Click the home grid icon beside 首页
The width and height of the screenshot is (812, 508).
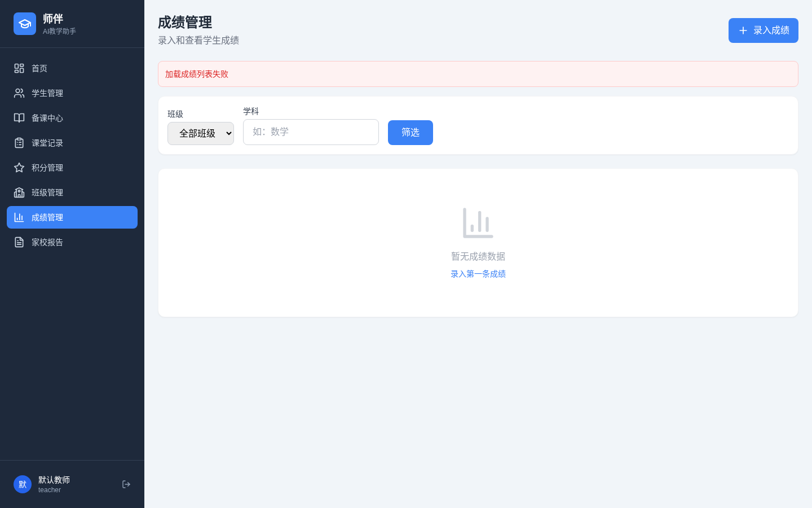click(19, 68)
